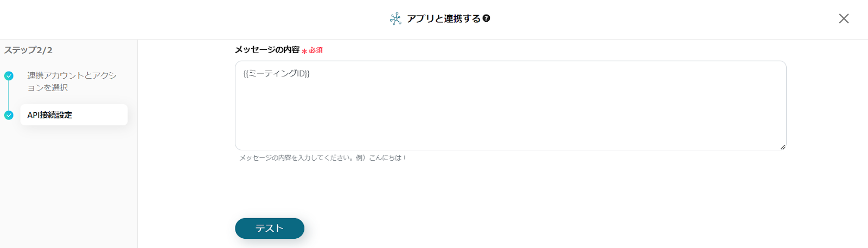The image size is (868, 248).
Task: Close the dialog with the X icon
Action: click(x=844, y=18)
